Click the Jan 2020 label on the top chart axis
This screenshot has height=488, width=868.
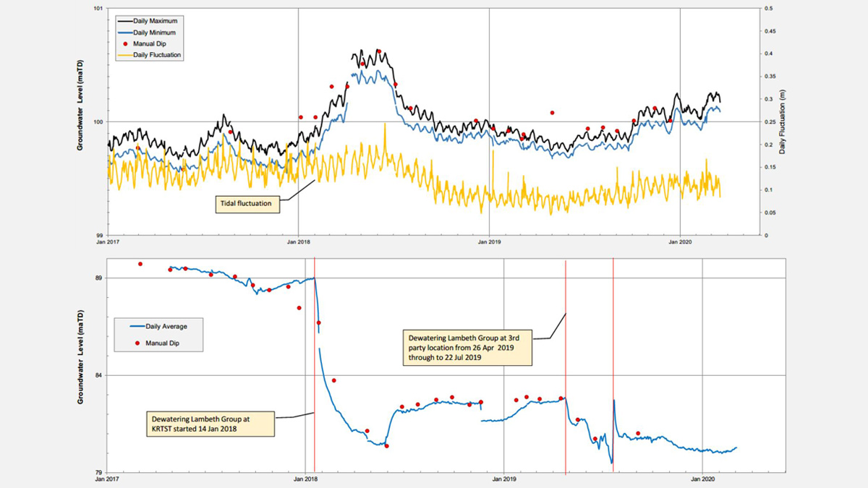tap(680, 243)
